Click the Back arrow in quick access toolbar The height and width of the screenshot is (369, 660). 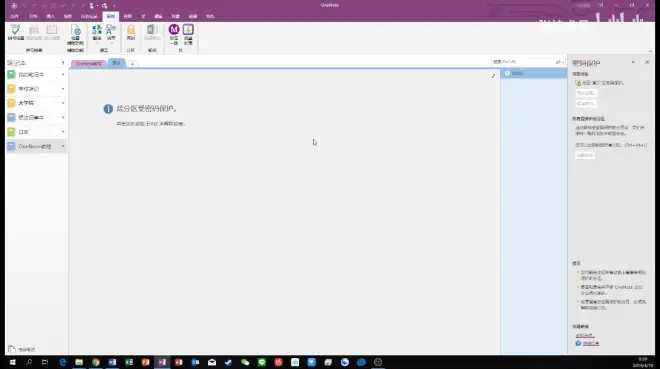14,5
